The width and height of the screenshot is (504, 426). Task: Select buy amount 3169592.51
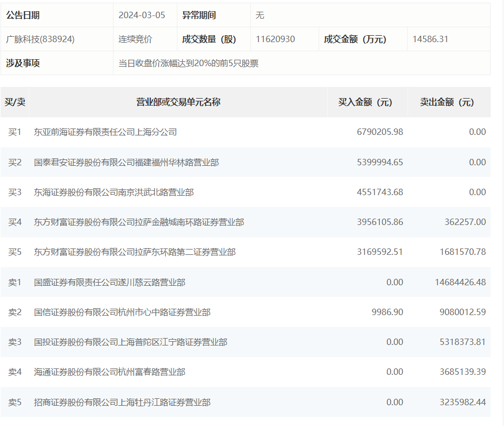click(380, 252)
